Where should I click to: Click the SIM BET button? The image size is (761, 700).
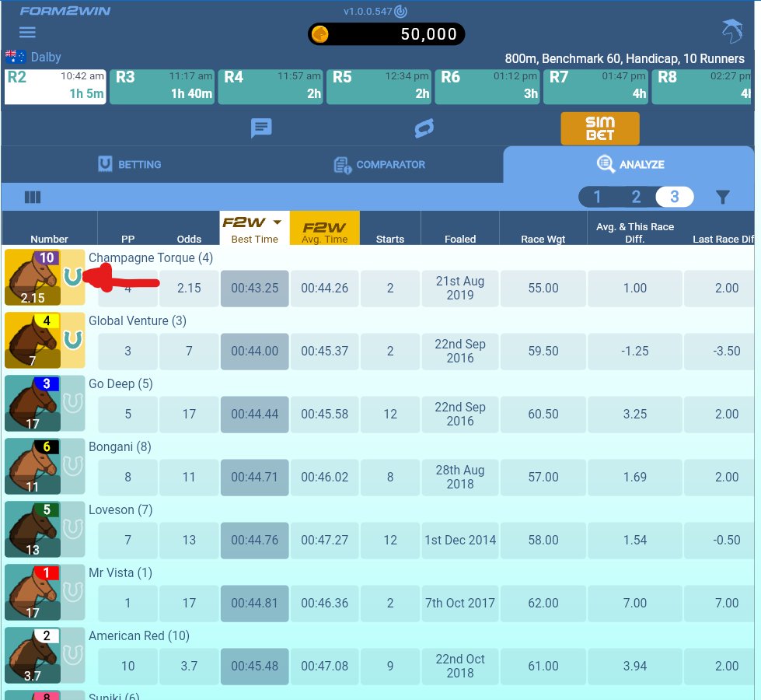tap(600, 129)
